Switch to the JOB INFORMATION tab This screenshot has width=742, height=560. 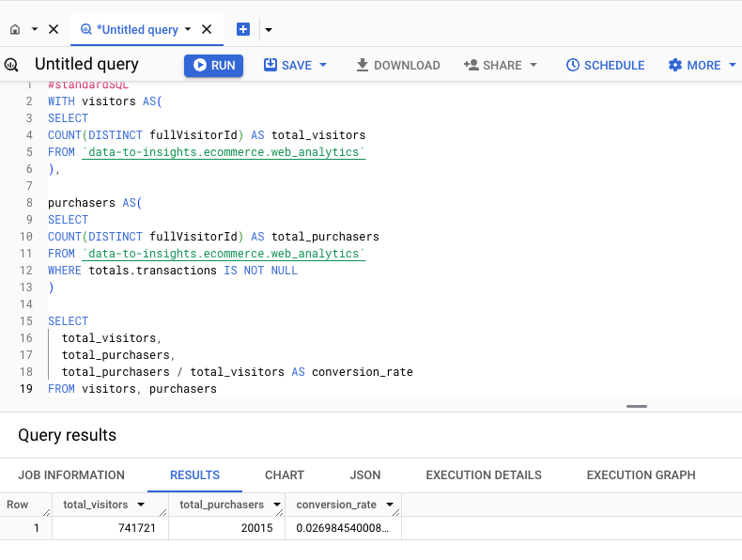point(71,474)
